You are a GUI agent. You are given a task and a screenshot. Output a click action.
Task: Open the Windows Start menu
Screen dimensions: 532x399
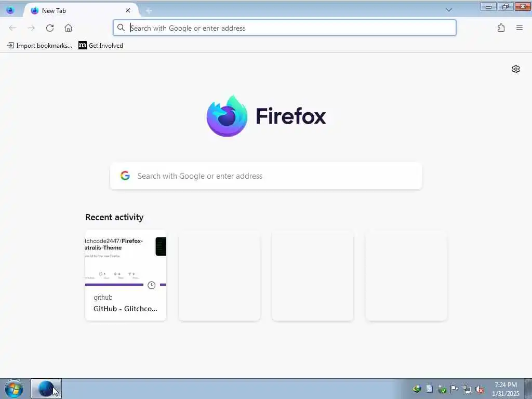14,389
